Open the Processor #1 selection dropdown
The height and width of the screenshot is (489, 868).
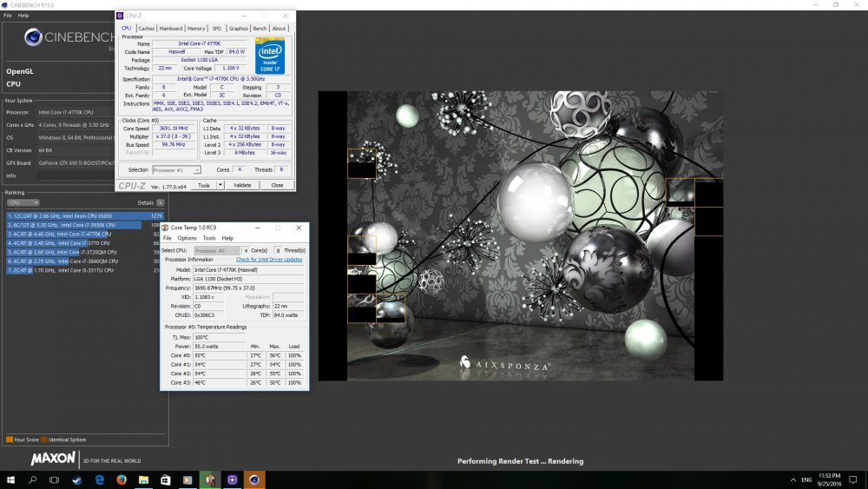click(176, 169)
